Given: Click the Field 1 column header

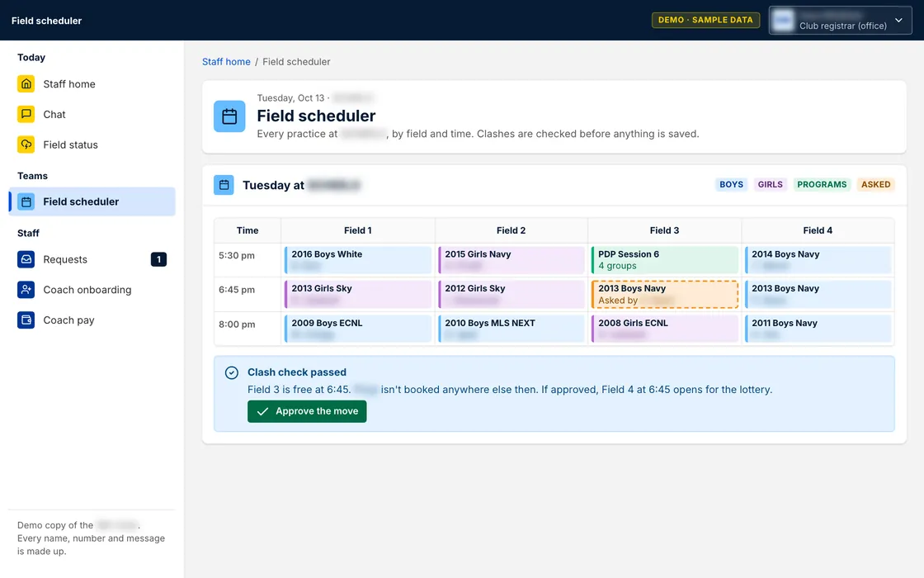Looking at the screenshot, I should point(358,230).
